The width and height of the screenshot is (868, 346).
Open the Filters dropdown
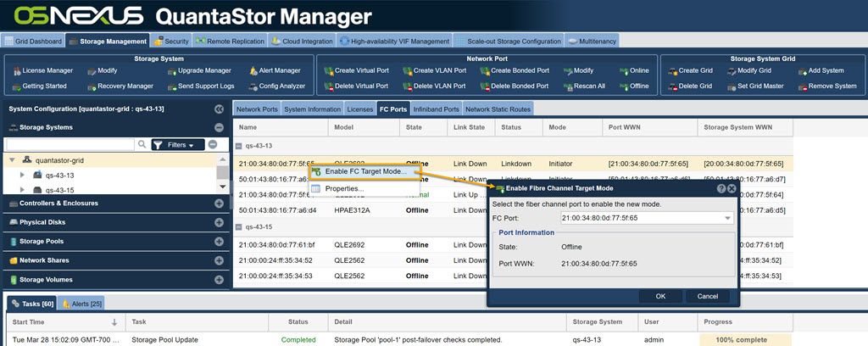click(178, 144)
